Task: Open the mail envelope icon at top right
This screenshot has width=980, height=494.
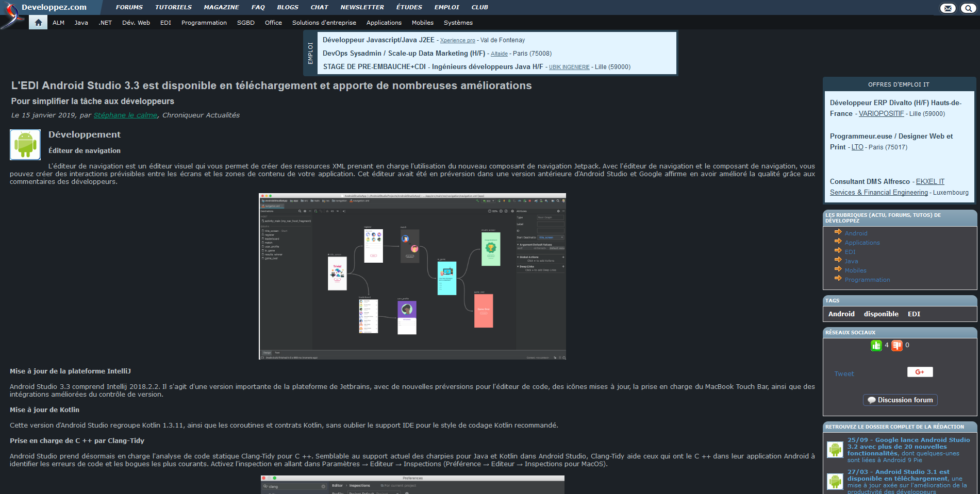Action: [x=948, y=8]
